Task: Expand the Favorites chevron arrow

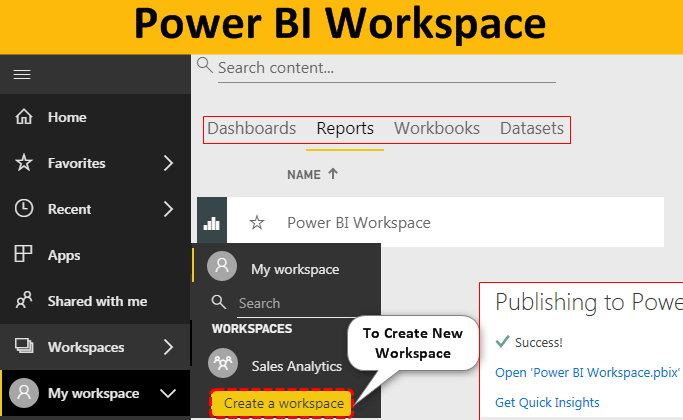Action: 167,163
